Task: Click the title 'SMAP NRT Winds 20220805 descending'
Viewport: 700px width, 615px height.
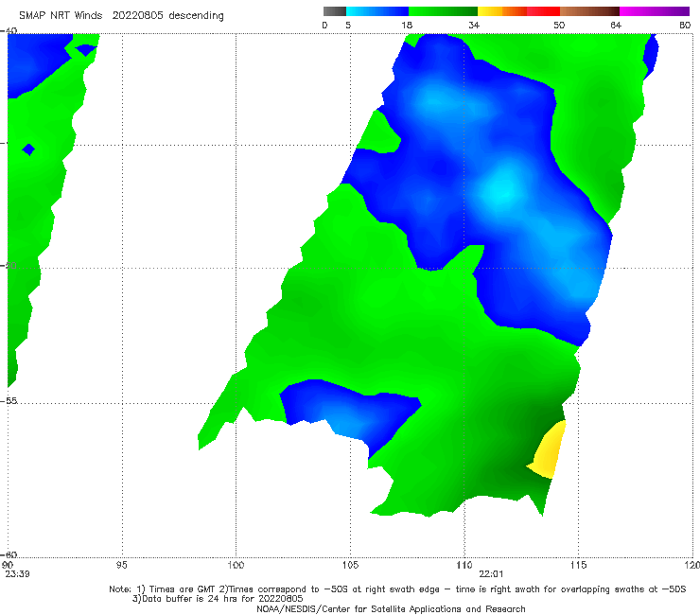Action: pos(121,15)
